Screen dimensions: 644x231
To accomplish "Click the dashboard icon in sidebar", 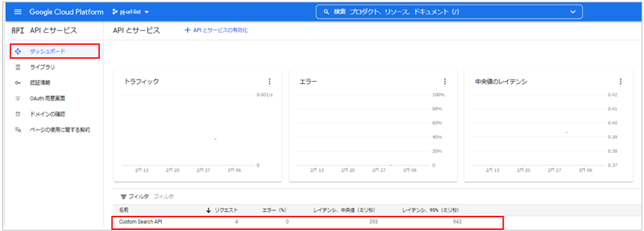I will pos(18,51).
